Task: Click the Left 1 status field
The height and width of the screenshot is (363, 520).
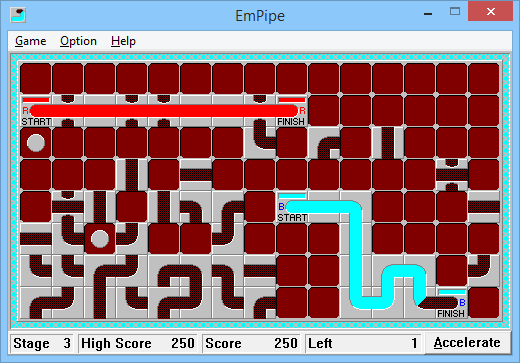Action: 363,343
